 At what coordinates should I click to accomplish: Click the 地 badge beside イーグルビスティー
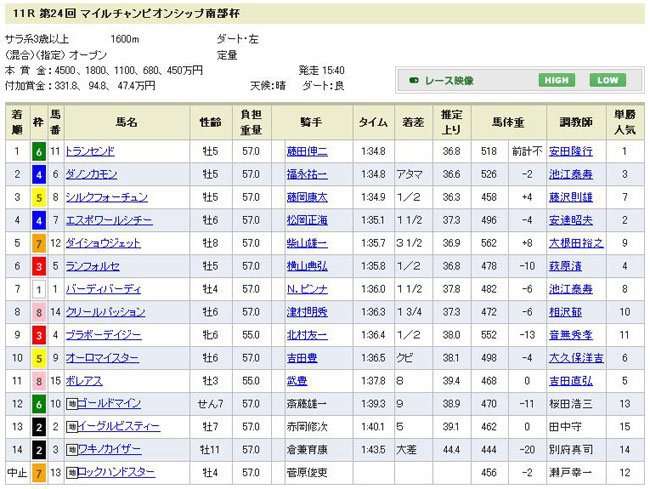pos(72,426)
